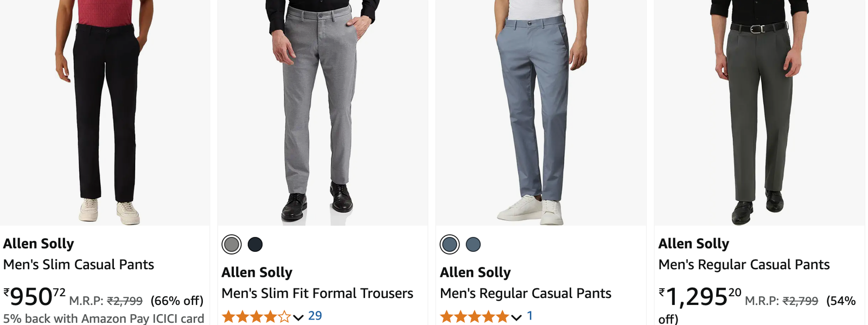Expand the rating chevron beside 1 review
Screen dimensions: 868x325
[x=516, y=317]
